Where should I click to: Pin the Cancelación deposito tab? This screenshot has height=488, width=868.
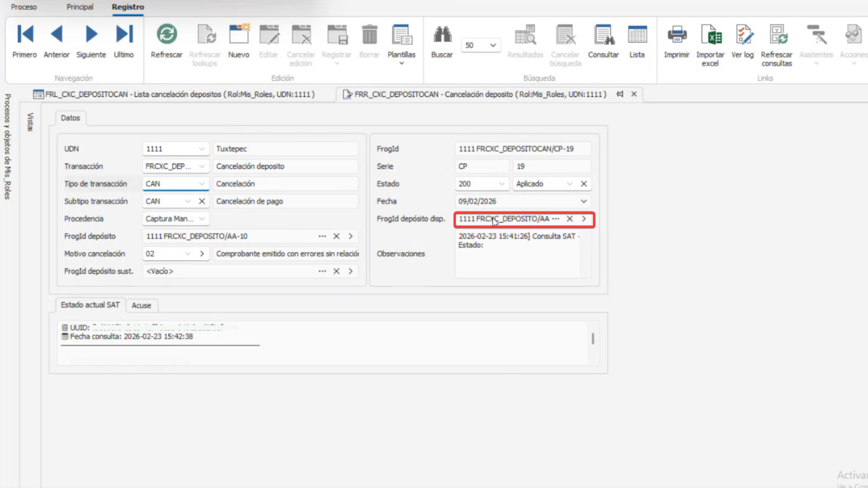(x=620, y=94)
